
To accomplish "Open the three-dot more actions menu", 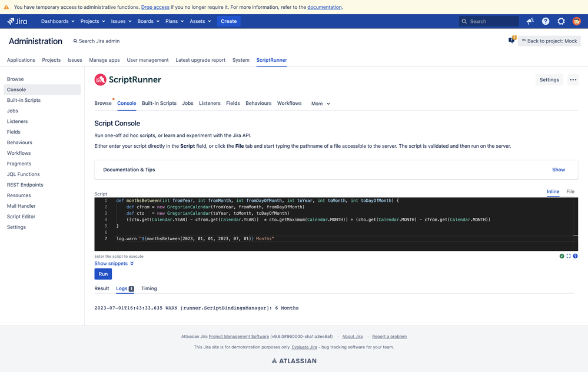I will click(x=573, y=79).
